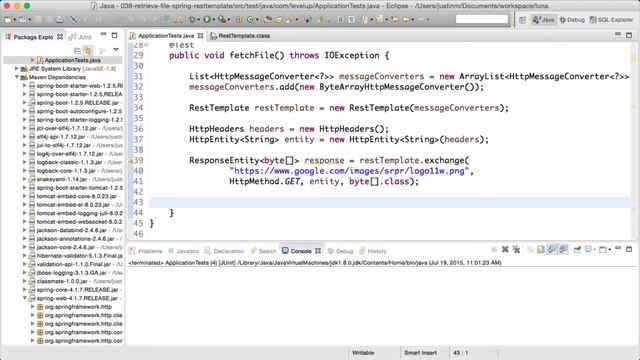The image size is (640, 360).
Task: Expand the spring-boot-starter-web jar node
Action: pos(24,86)
